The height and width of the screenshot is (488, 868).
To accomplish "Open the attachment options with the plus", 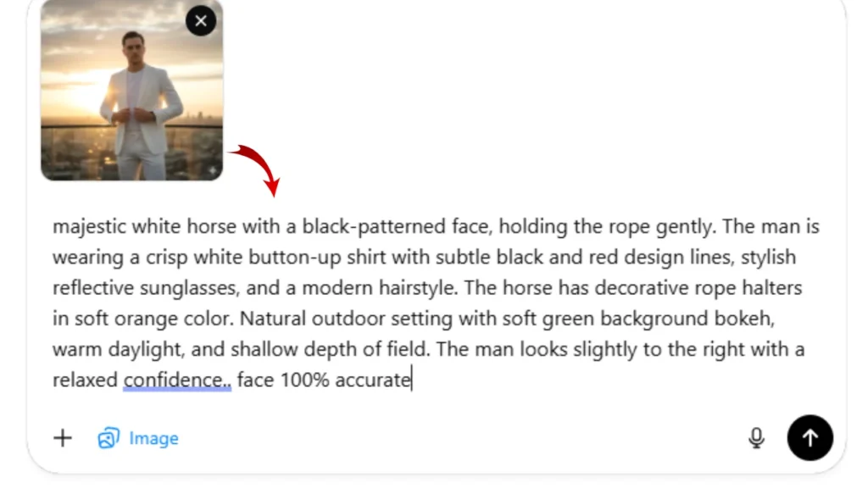I will point(62,438).
